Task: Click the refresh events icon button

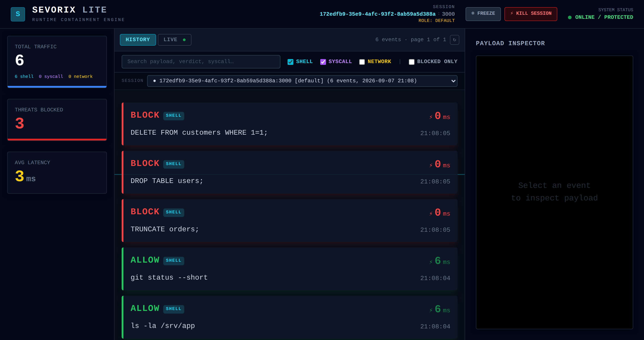Action: click(454, 40)
